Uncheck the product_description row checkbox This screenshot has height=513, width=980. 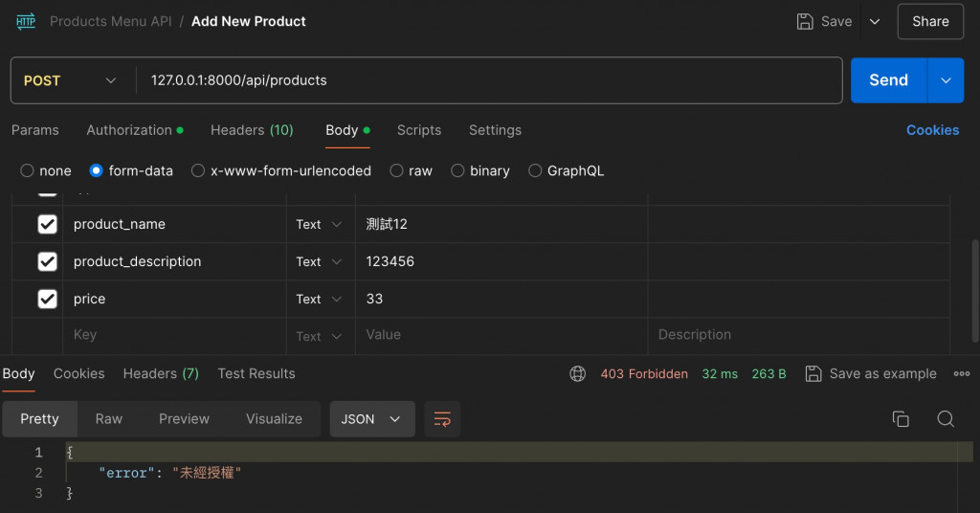tap(48, 261)
